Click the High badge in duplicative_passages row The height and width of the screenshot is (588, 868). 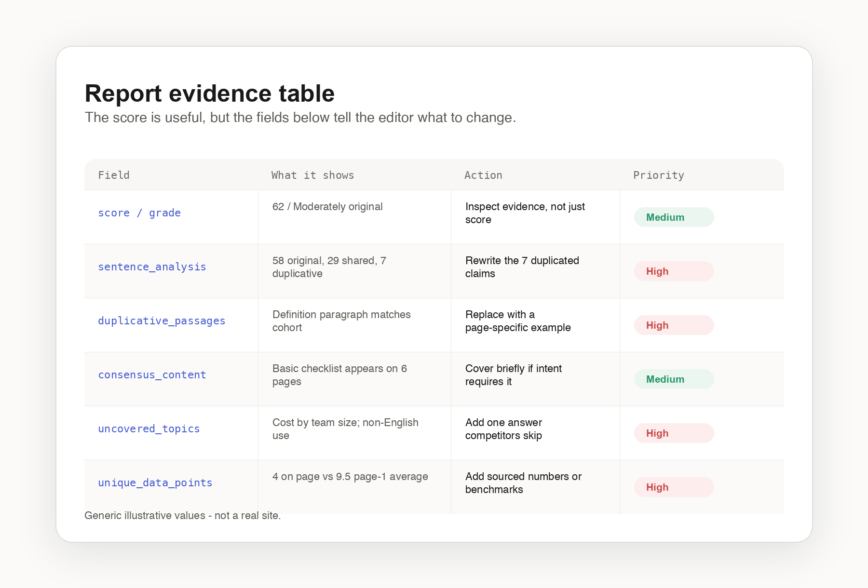click(x=674, y=325)
